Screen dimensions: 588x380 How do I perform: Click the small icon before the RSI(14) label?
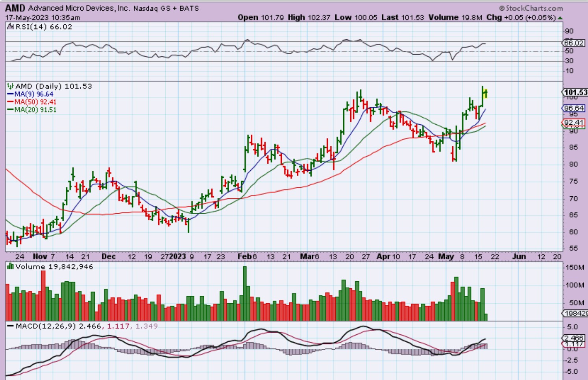11,27
